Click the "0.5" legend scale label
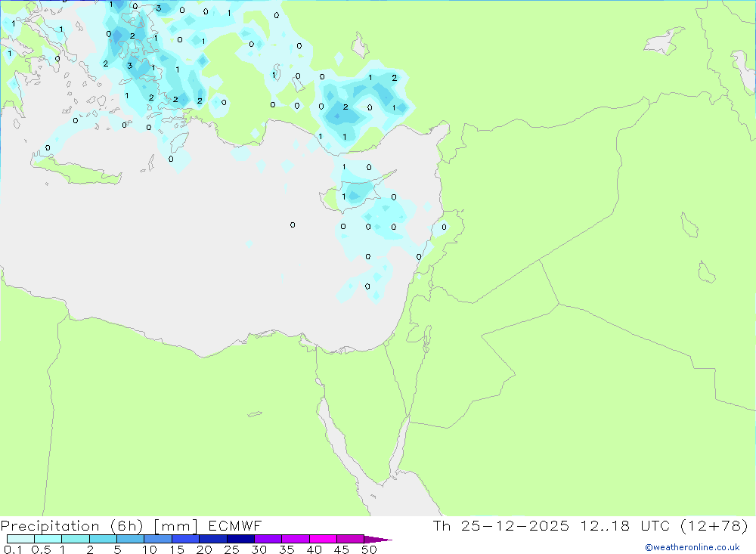 tap(41, 549)
